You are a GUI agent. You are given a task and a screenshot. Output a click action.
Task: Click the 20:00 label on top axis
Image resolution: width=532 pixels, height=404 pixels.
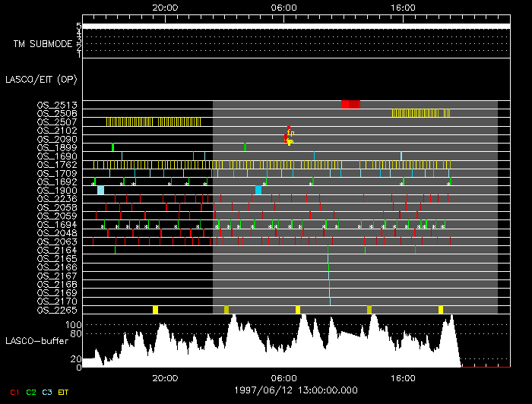pos(165,7)
